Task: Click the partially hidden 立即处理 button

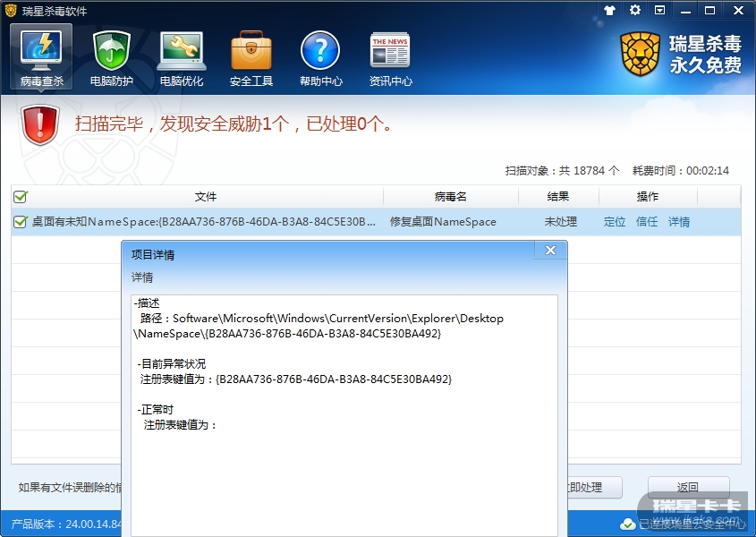Action: (x=595, y=487)
